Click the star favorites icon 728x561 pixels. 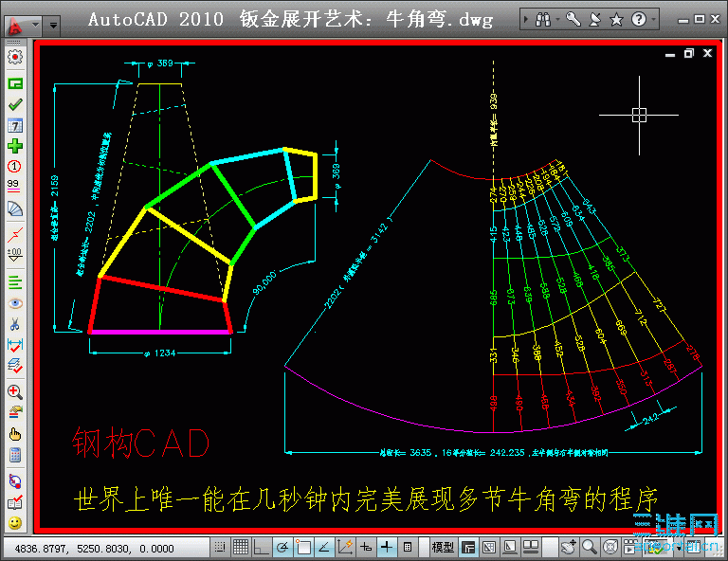[616, 20]
